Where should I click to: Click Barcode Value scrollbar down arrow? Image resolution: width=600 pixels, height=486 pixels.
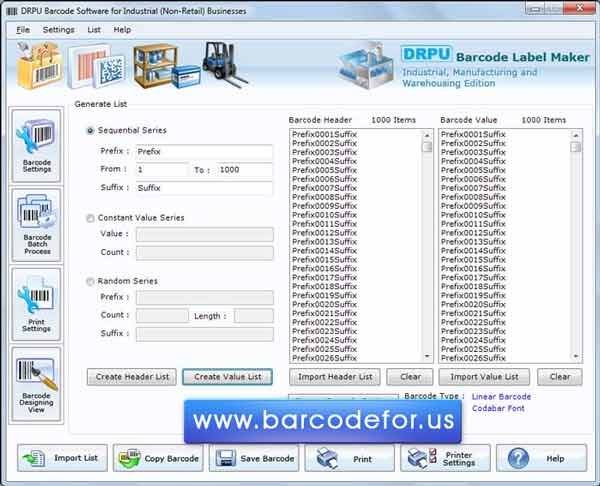pos(576,356)
